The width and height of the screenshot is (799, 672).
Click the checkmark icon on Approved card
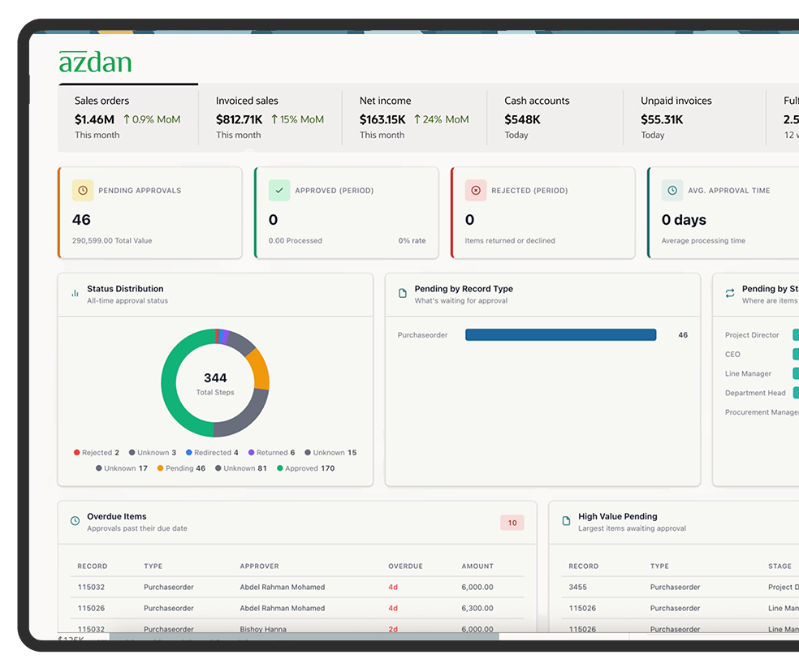(279, 191)
